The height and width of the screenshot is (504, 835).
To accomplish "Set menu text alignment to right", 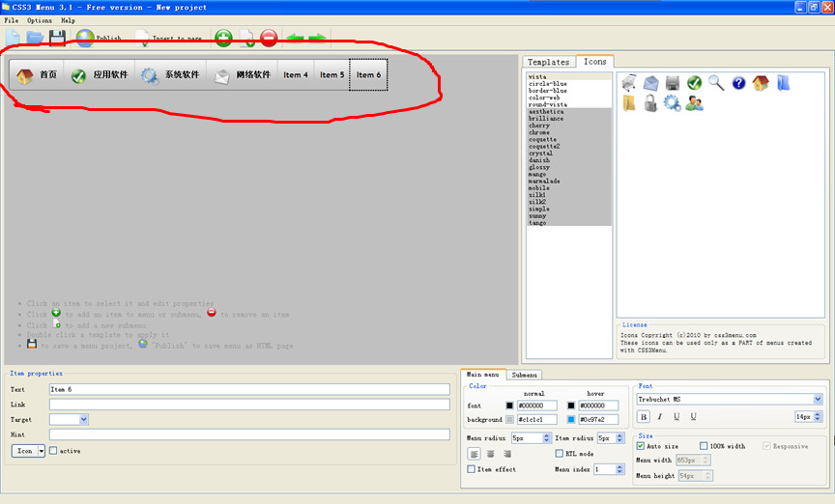I will point(507,454).
